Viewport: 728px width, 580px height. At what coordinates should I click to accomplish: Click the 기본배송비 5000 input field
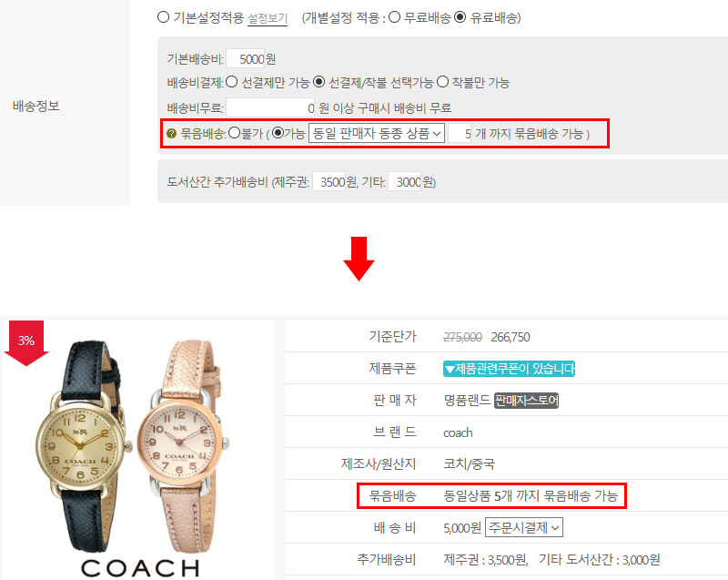tap(246, 59)
